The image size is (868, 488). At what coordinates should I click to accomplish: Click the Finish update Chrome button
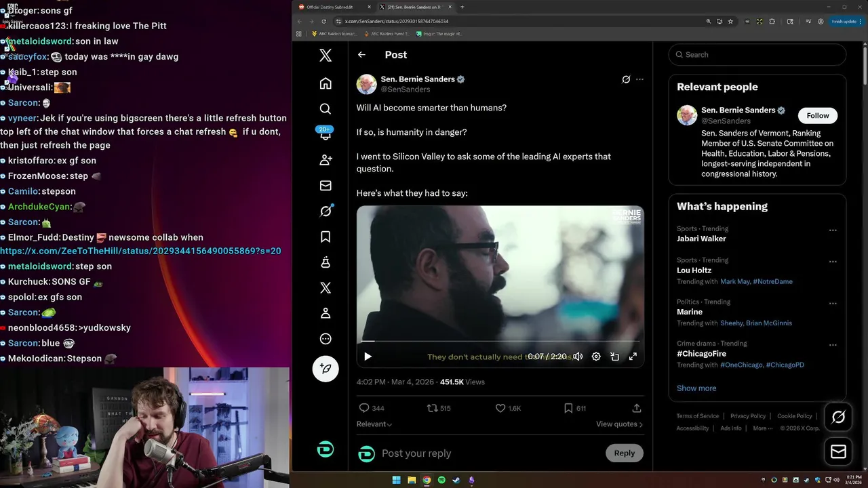pos(848,21)
